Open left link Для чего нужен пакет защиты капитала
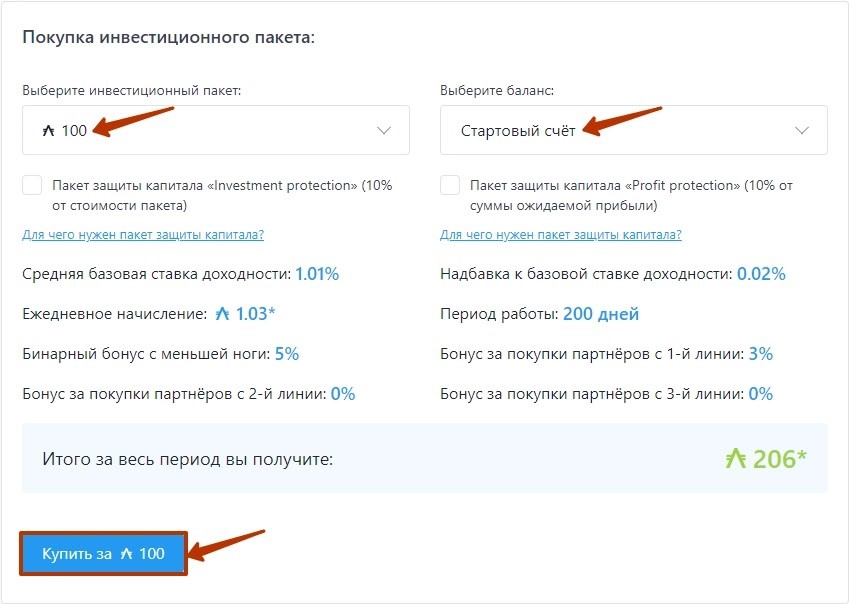This screenshot has width=849, height=604. (x=143, y=234)
